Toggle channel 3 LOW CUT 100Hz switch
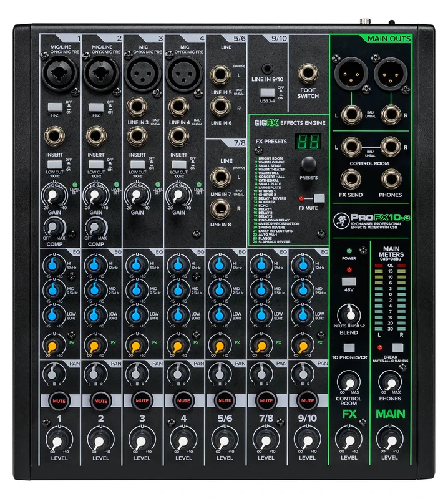448x499 pixels. (x=137, y=165)
